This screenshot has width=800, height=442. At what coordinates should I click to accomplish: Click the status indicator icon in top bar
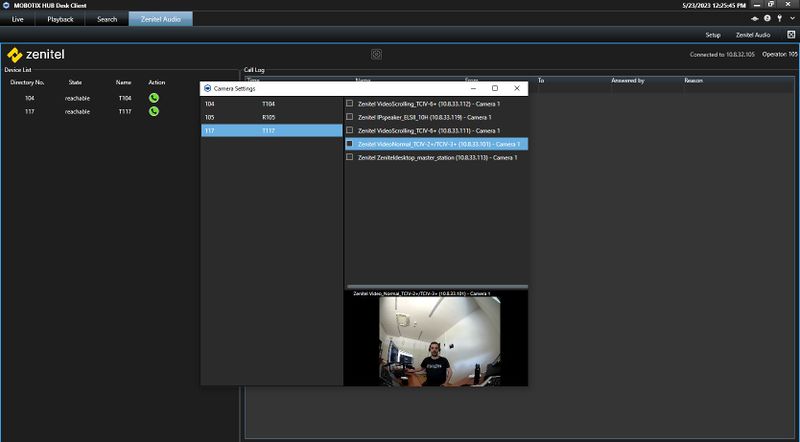coord(755,19)
